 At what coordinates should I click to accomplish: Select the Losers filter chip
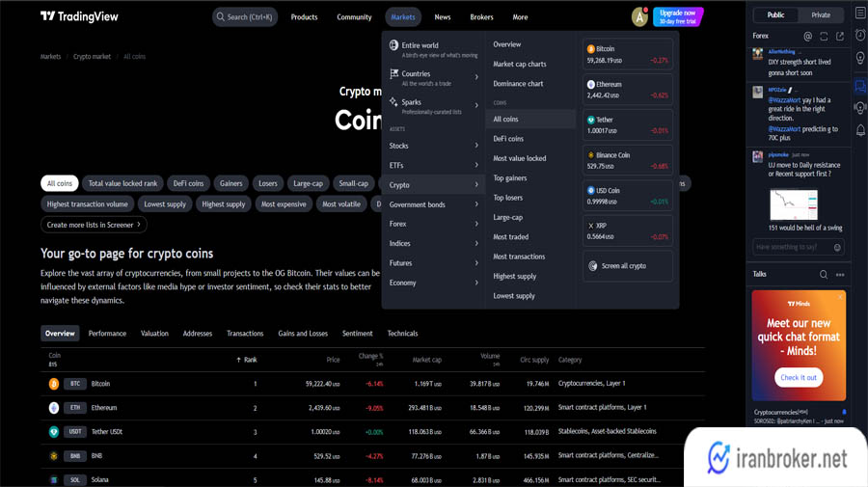click(268, 183)
